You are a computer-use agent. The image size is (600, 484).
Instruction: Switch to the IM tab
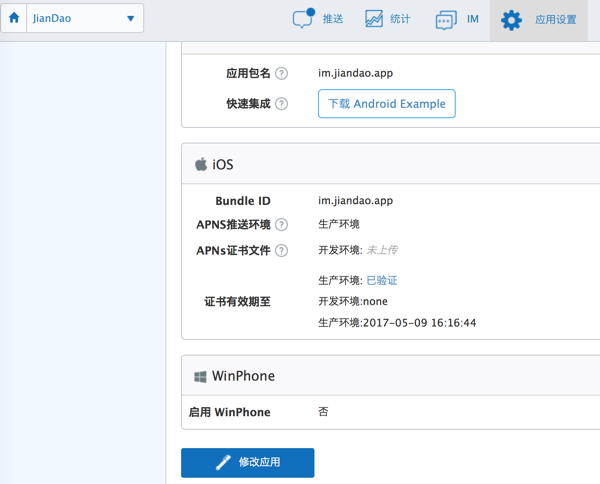click(457, 19)
